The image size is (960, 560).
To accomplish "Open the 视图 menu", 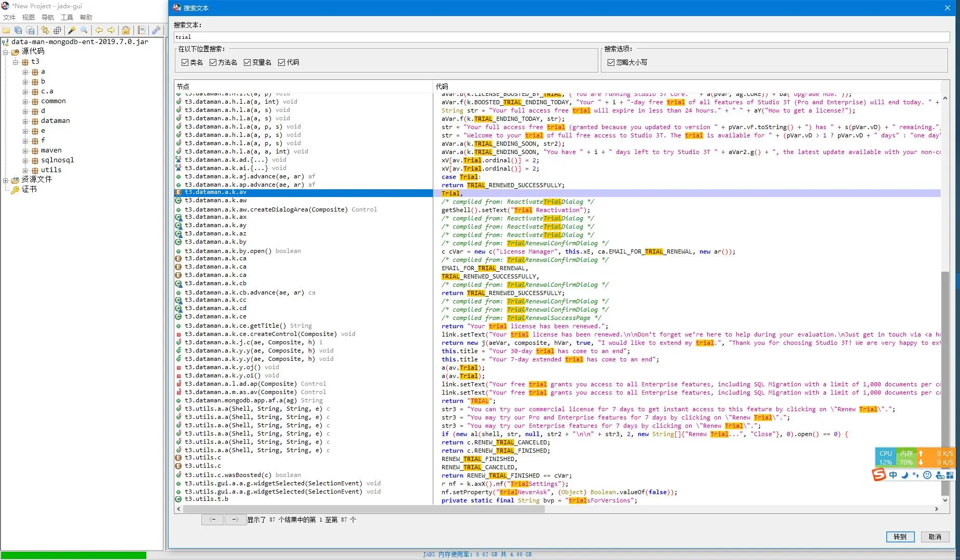I will 29,18.
